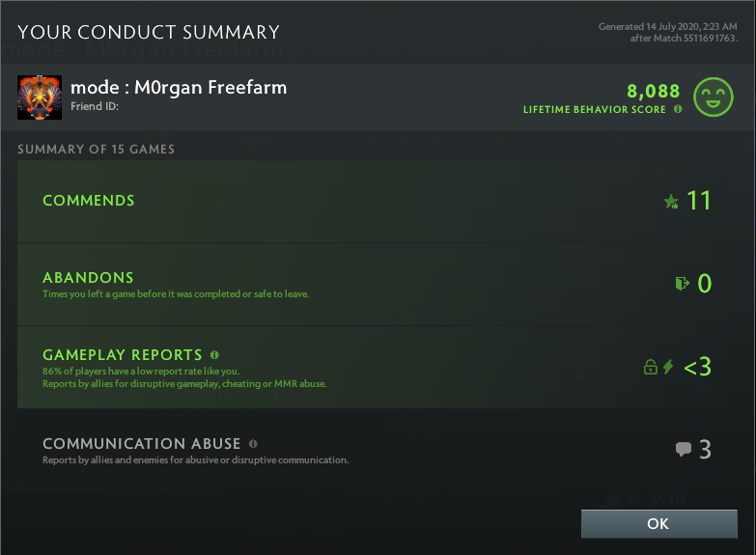
Task: Click the commends star icon
Action: point(671,202)
